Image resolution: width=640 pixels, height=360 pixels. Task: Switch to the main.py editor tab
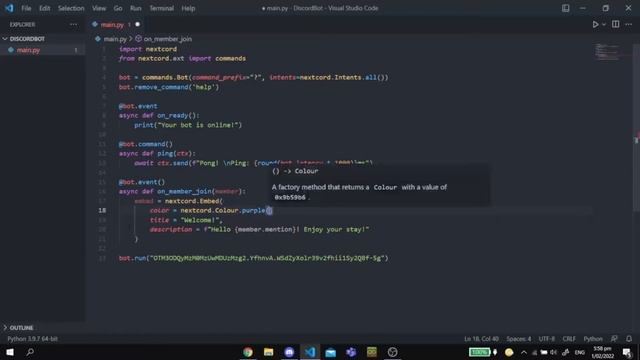click(x=112, y=24)
